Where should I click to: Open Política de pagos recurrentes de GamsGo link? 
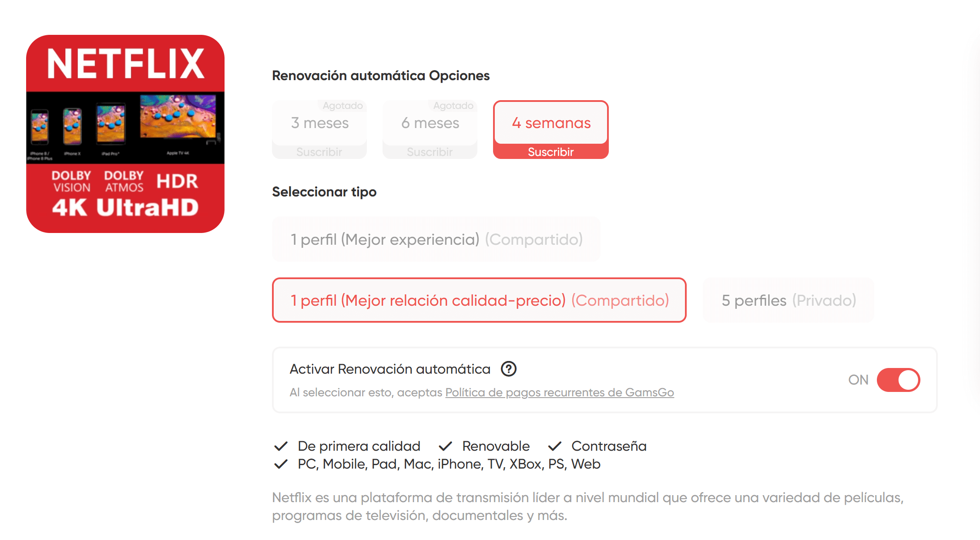(x=560, y=392)
